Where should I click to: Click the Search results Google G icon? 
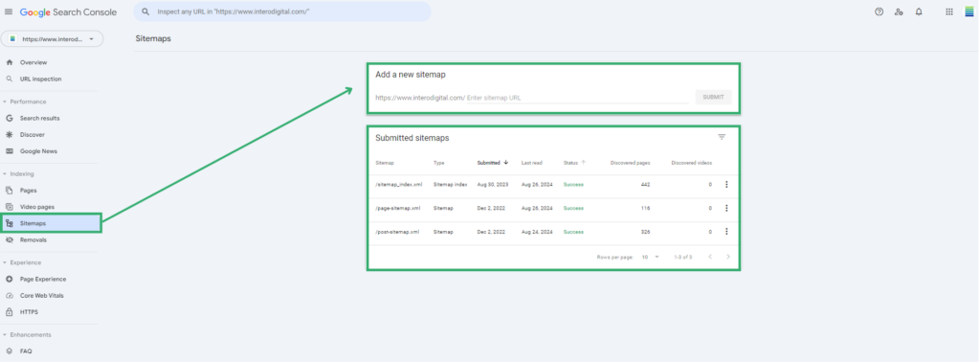[9, 118]
